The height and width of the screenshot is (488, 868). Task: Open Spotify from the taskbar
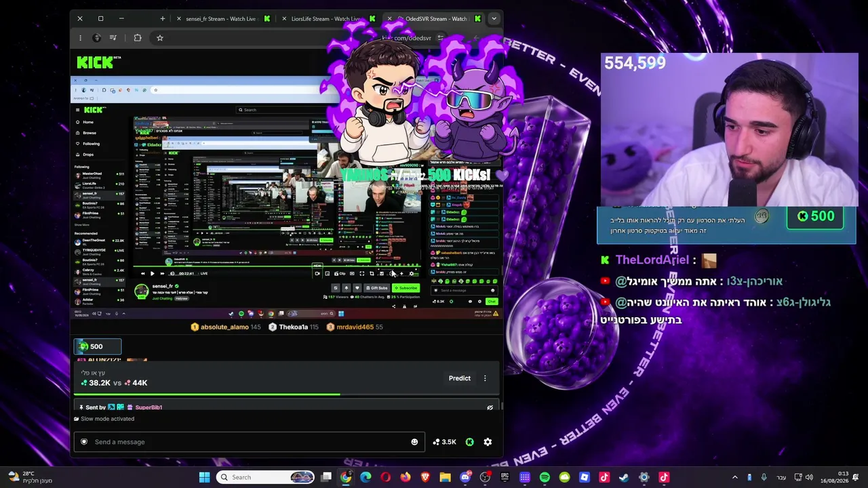pos(545,477)
